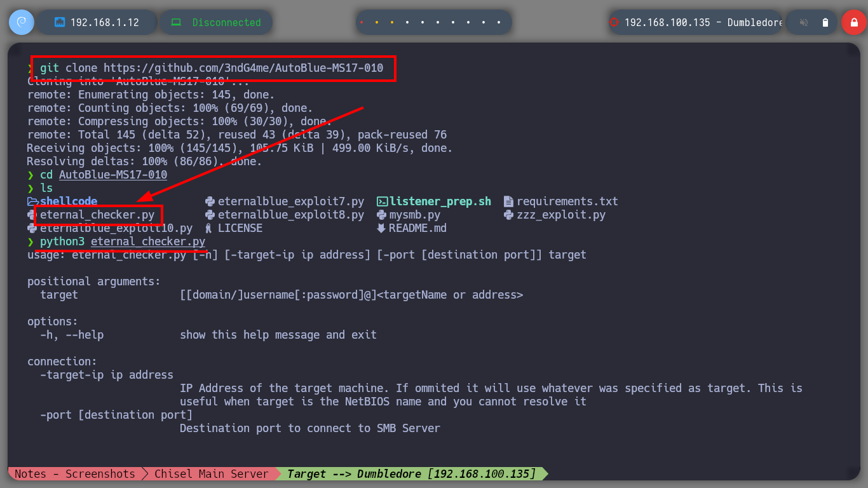Click the 'Resolving deltas: 100% (86/86)' line

(x=144, y=161)
